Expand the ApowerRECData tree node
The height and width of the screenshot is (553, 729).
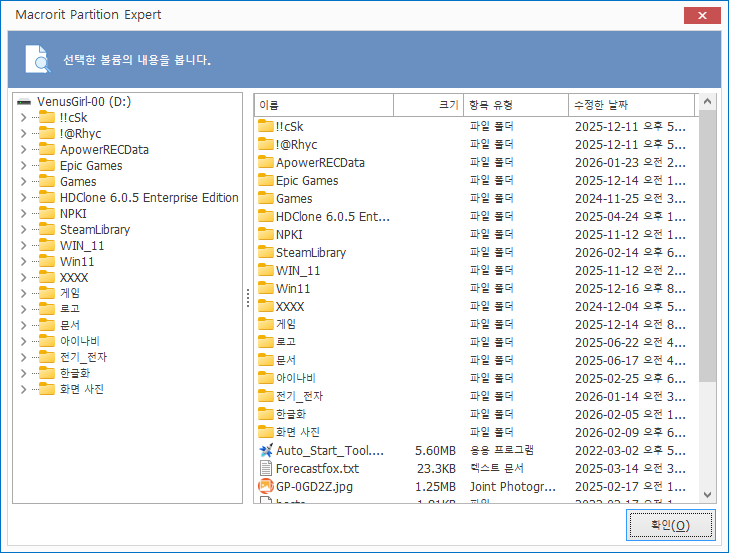23,150
